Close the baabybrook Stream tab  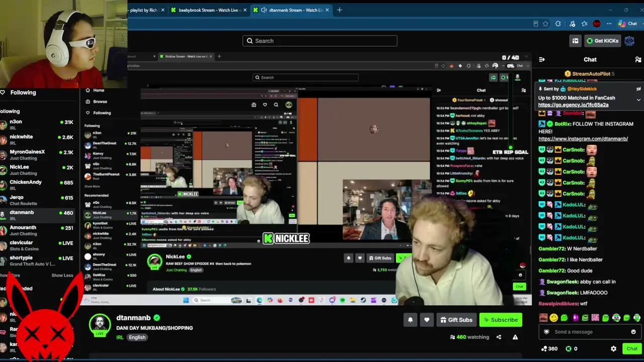[x=245, y=10]
